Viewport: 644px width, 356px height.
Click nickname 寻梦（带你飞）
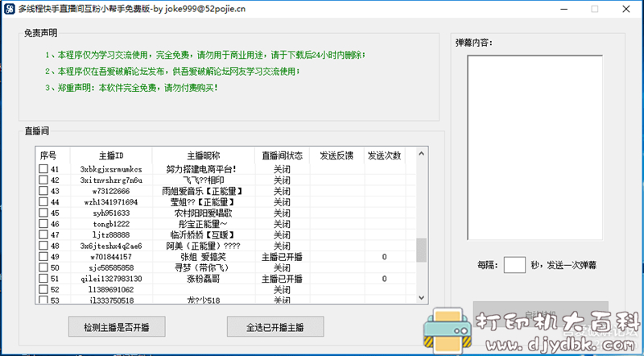202,267
